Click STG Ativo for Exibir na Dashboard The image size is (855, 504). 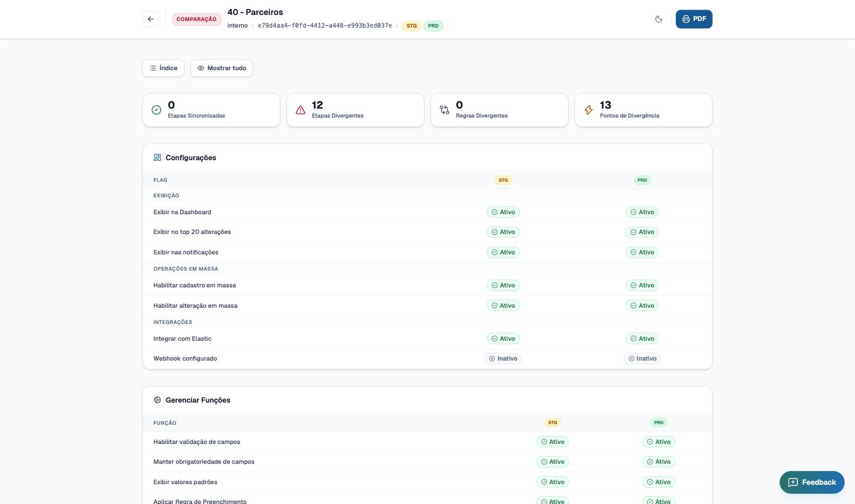coord(503,212)
